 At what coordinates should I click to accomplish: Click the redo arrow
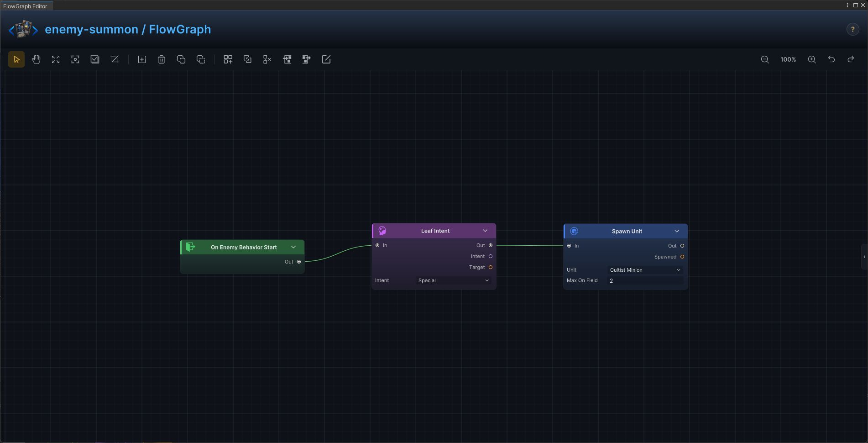[x=851, y=59]
